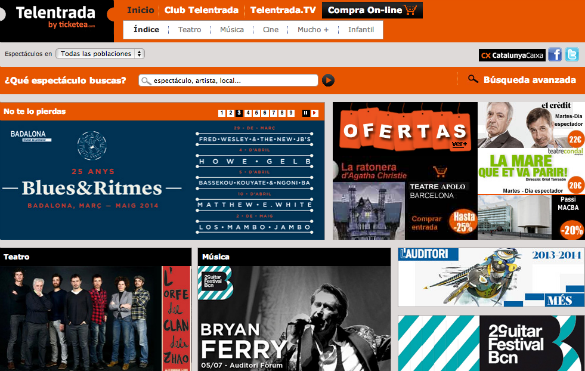Click the magnifier icon beside Búsqueda avanzada
585x371 pixels.
pyautogui.click(x=473, y=79)
